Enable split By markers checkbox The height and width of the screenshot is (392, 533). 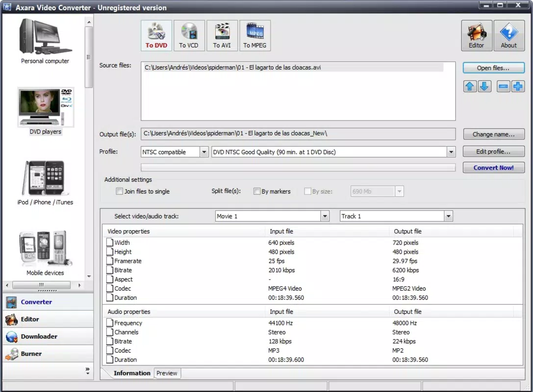pyautogui.click(x=257, y=191)
